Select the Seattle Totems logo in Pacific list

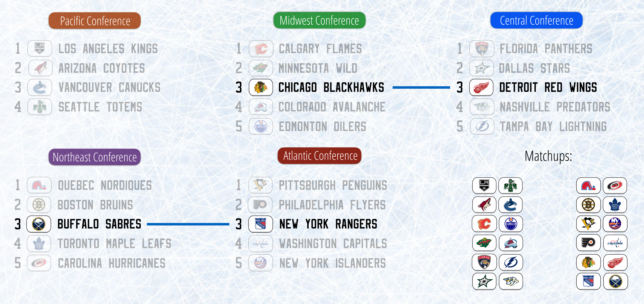[40, 107]
